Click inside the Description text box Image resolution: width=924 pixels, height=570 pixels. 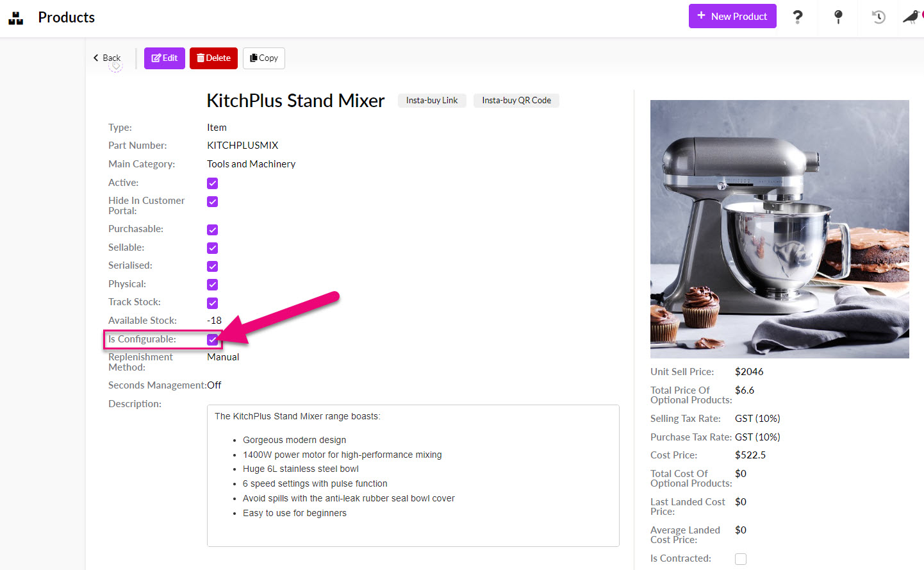(x=413, y=476)
